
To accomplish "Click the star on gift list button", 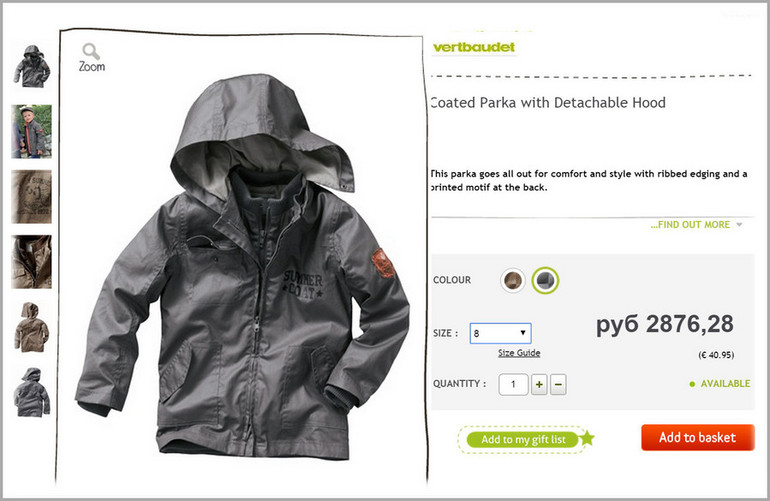I will [x=587, y=437].
